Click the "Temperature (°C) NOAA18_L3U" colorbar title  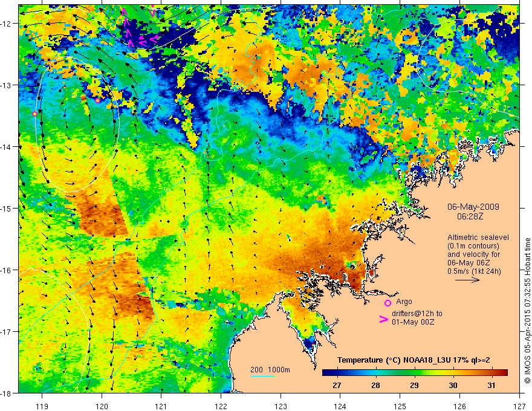click(x=394, y=360)
